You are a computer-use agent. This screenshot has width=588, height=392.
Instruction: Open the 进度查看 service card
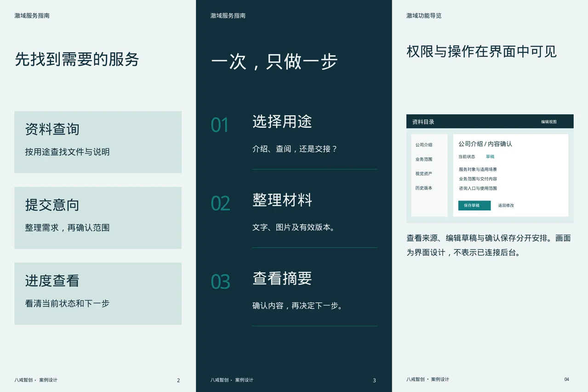point(98,294)
